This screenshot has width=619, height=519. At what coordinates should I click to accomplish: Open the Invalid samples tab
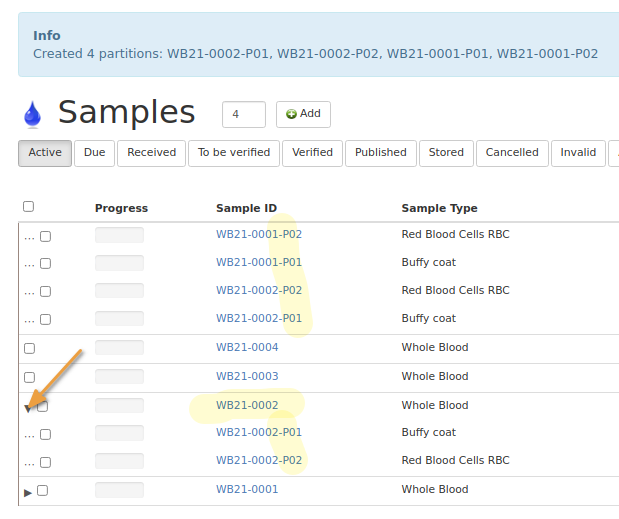pyautogui.click(x=578, y=153)
